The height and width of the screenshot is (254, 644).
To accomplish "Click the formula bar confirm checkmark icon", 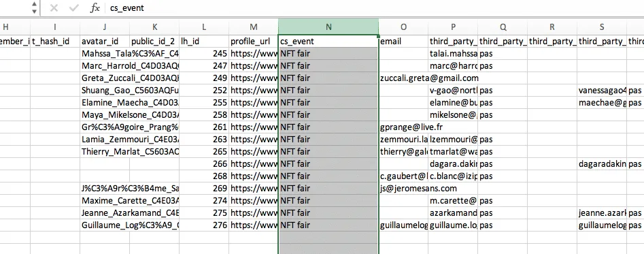I will click(x=74, y=8).
